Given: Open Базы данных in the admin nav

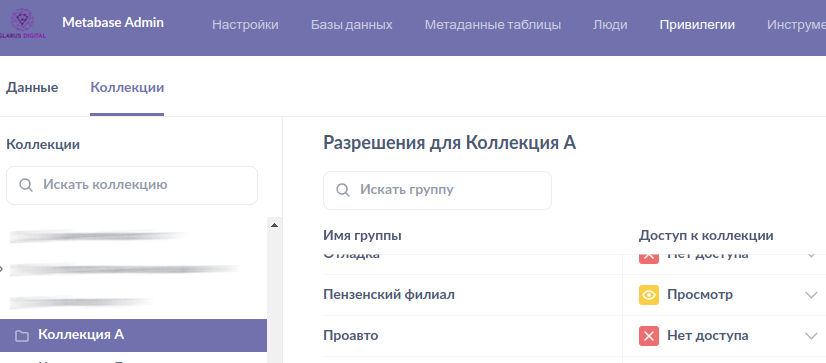Looking at the screenshot, I should [351, 25].
